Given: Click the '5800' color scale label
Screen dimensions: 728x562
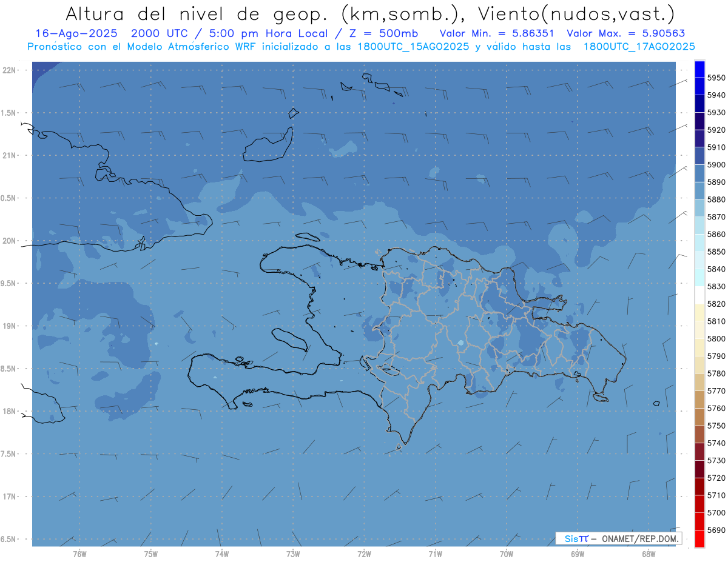Looking at the screenshot, I should 716,338.
